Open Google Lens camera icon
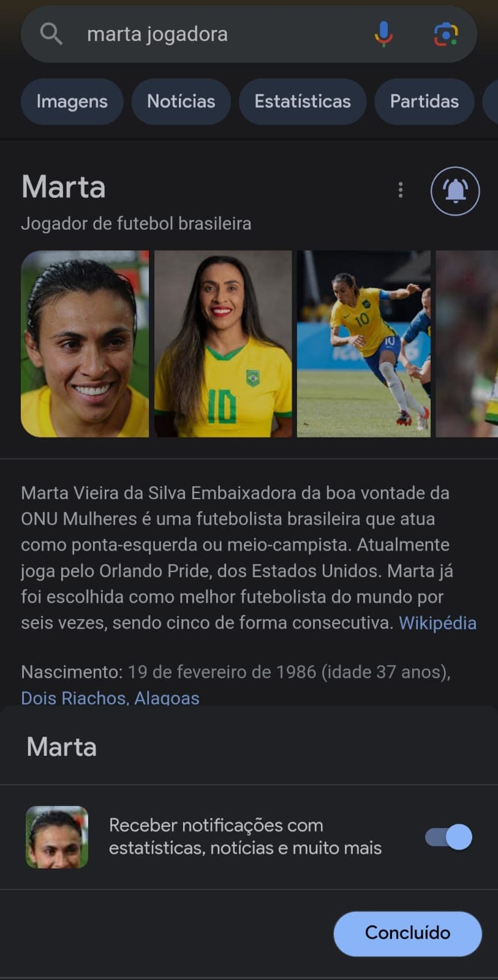498x980 pixels. point(446,34)
